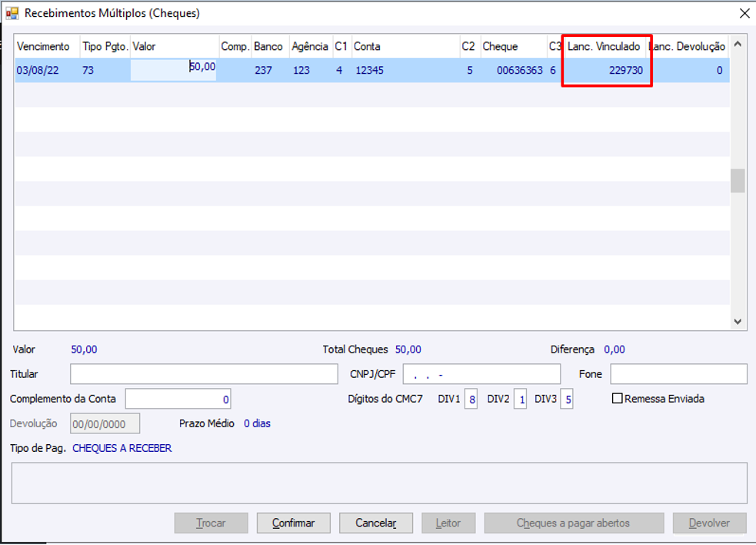Focus the Complemento da Conta field
This screenshot has height=545, width=756.
click(178, 399)
